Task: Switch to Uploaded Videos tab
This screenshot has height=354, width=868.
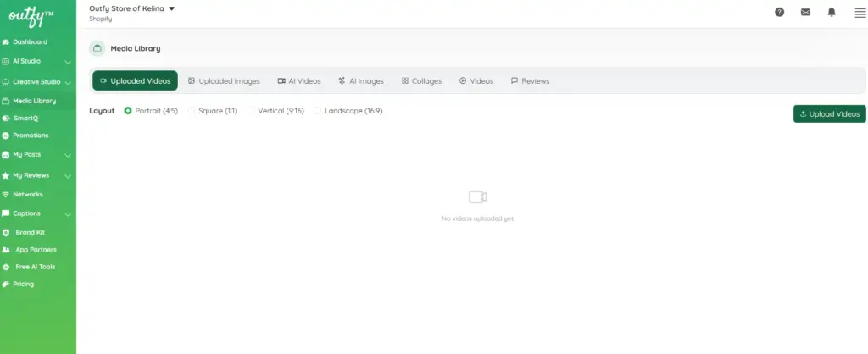Action: point(135,80)
